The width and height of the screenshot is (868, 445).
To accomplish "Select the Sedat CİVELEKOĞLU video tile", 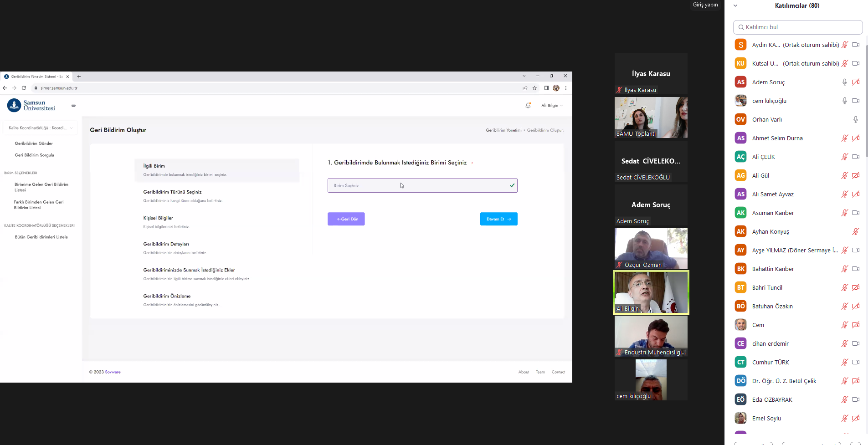I will pos(651,161).
